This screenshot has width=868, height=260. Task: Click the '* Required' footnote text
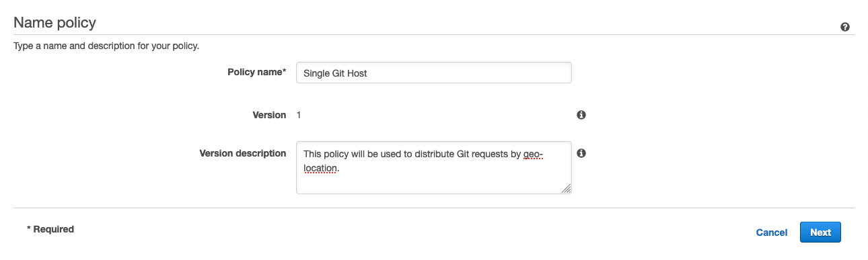click(x=50, y=229)
